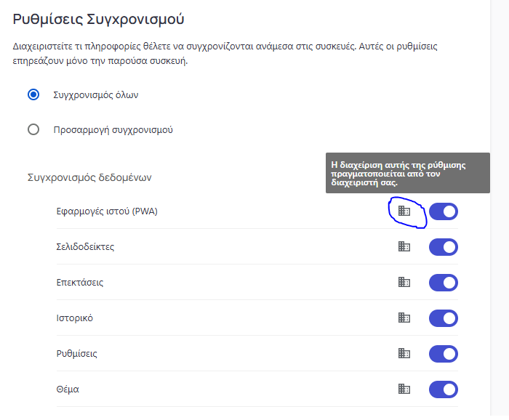This screenshot has width=509, height=420.
Task: Click the Προσαρμογή συγχρονισμού label text
Action: (113, 130)
